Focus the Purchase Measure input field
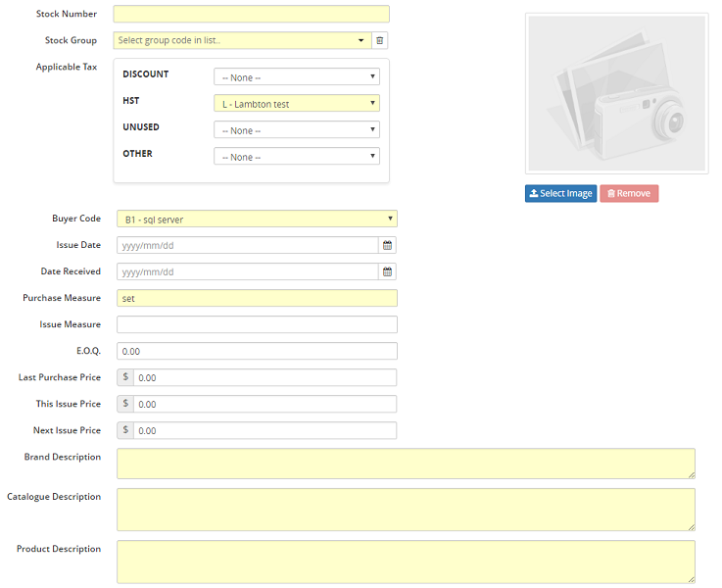 click(257, 298)
